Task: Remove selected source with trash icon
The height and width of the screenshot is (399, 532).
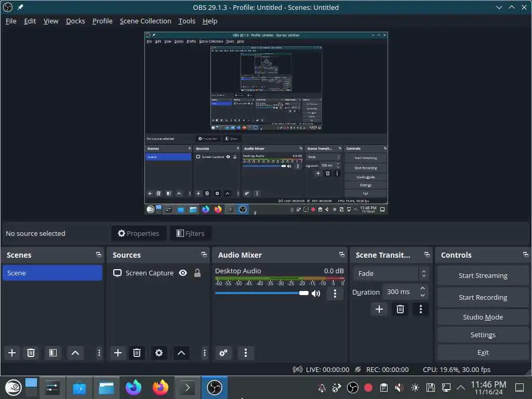Action: click(x=137, y=353)
